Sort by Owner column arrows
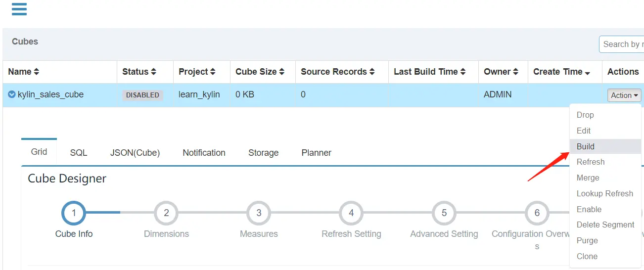 tap(515, 72)
